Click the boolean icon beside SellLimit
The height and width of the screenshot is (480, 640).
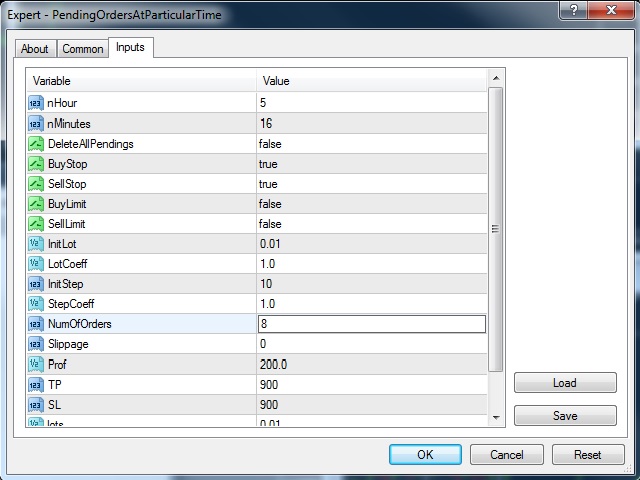(36, 223)
